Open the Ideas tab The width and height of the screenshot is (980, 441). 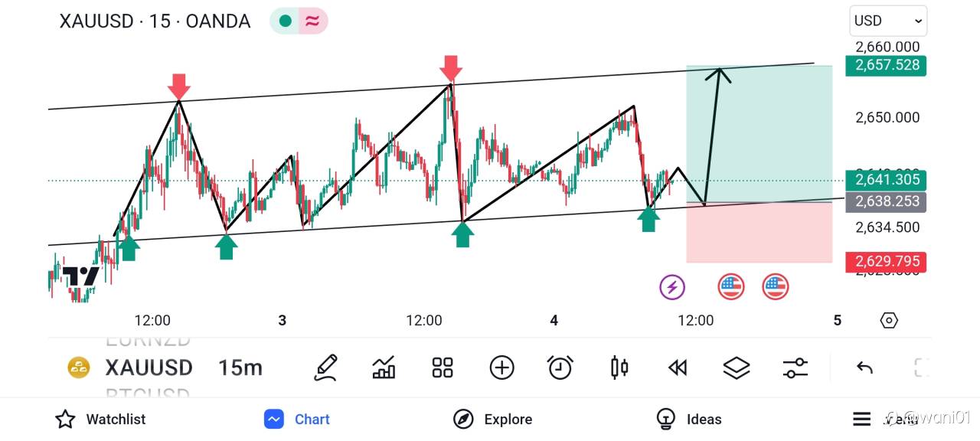click(689, 419)
